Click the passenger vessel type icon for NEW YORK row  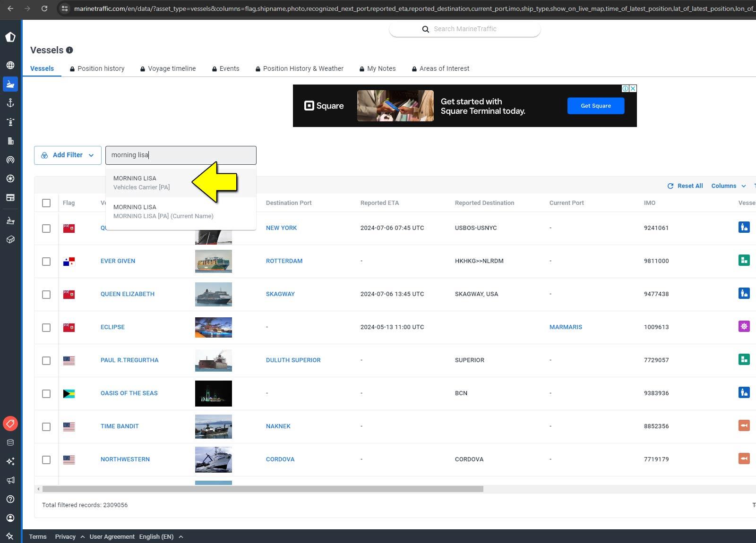(744, 227)
